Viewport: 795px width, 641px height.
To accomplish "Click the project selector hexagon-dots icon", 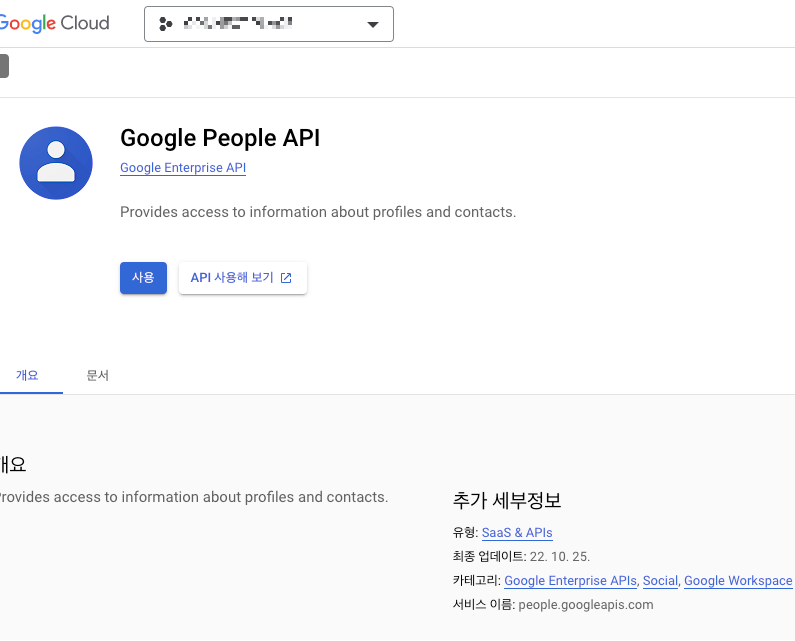I will pos(165,24).
